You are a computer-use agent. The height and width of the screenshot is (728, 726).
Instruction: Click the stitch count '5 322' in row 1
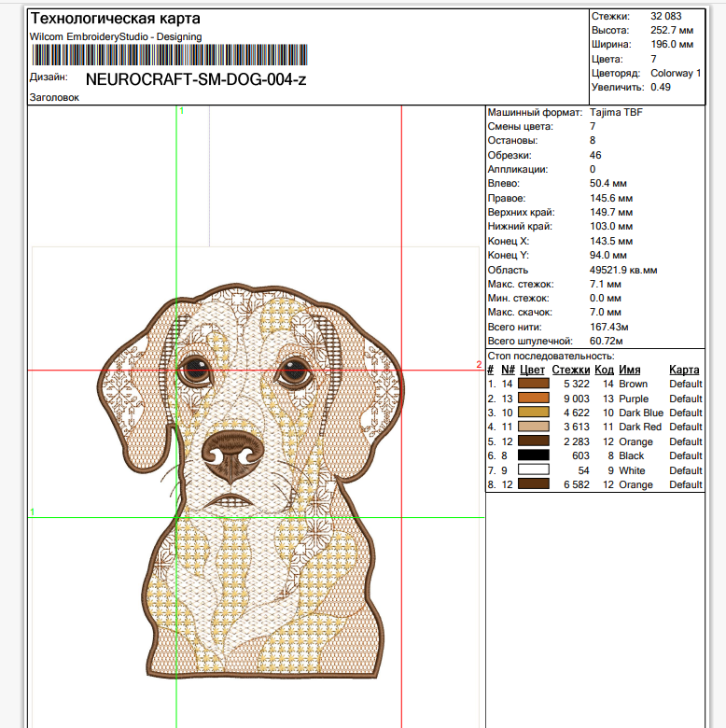576,384
